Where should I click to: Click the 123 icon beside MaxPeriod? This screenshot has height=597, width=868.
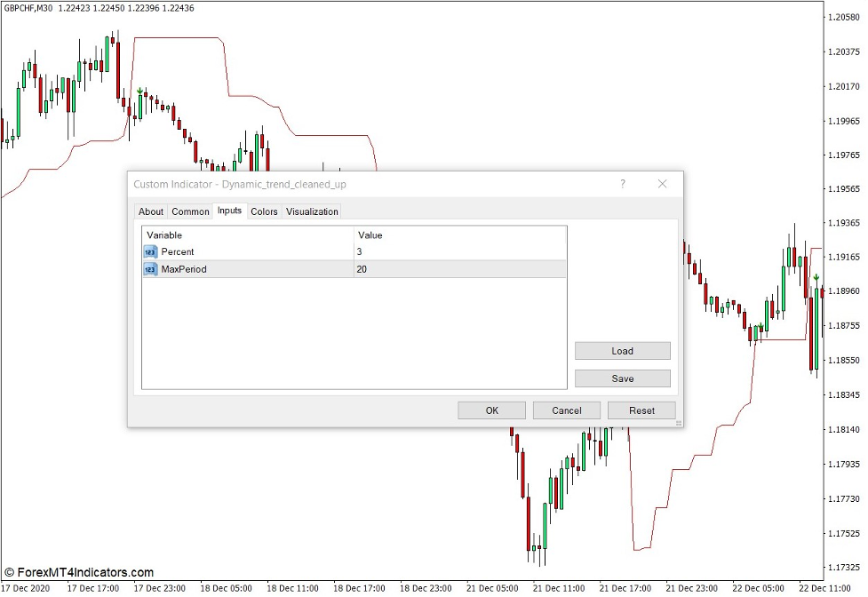(149, 269)
